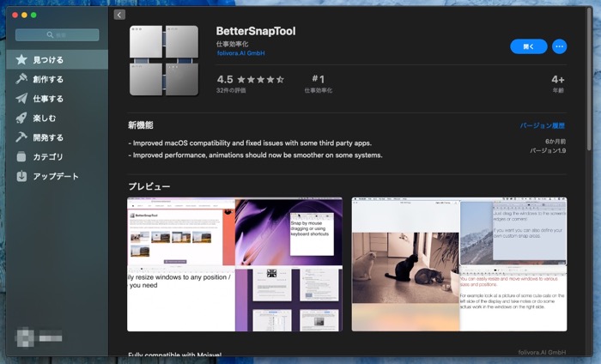601x364 pixels.
Task: Click the 4+ age rating
Action: tap(558, 83)
